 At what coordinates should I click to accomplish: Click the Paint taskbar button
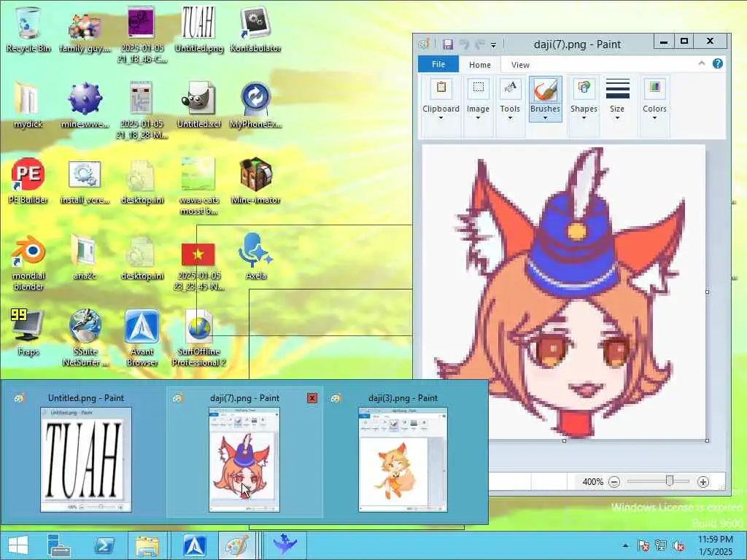pos(237,545)
